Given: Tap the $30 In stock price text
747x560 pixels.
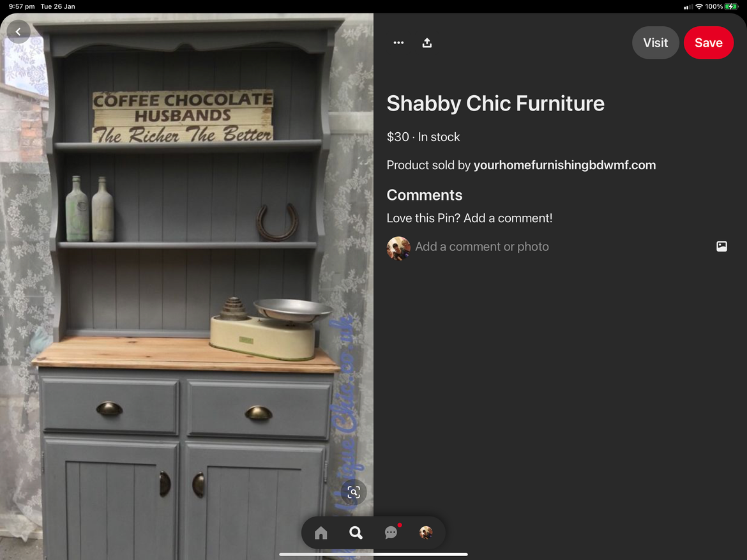Looking at the screenshot, I should (423, 137).
